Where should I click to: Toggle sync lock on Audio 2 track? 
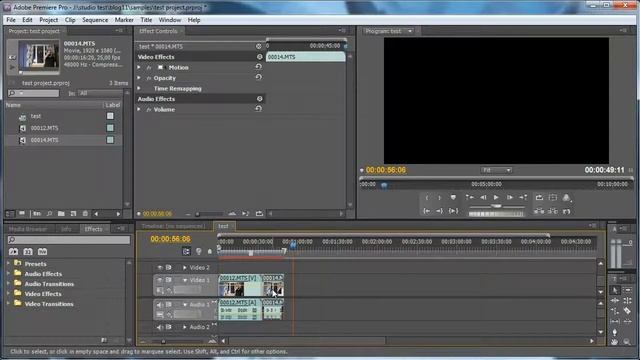coord(168,327)
